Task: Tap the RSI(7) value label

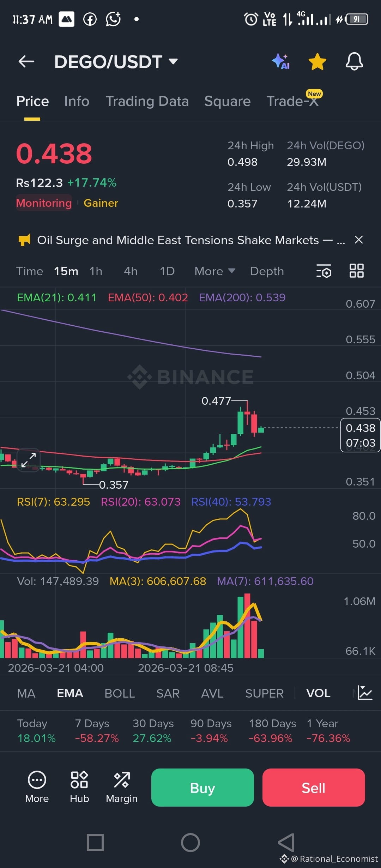Action: point(53,502)
